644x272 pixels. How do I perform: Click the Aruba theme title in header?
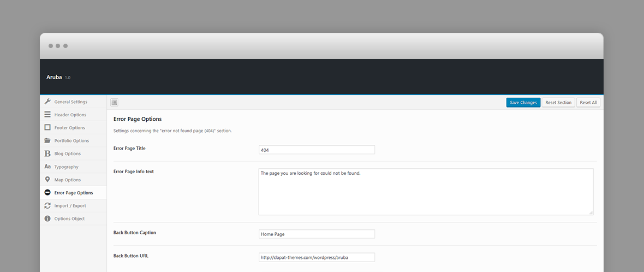tap(54, 77)
